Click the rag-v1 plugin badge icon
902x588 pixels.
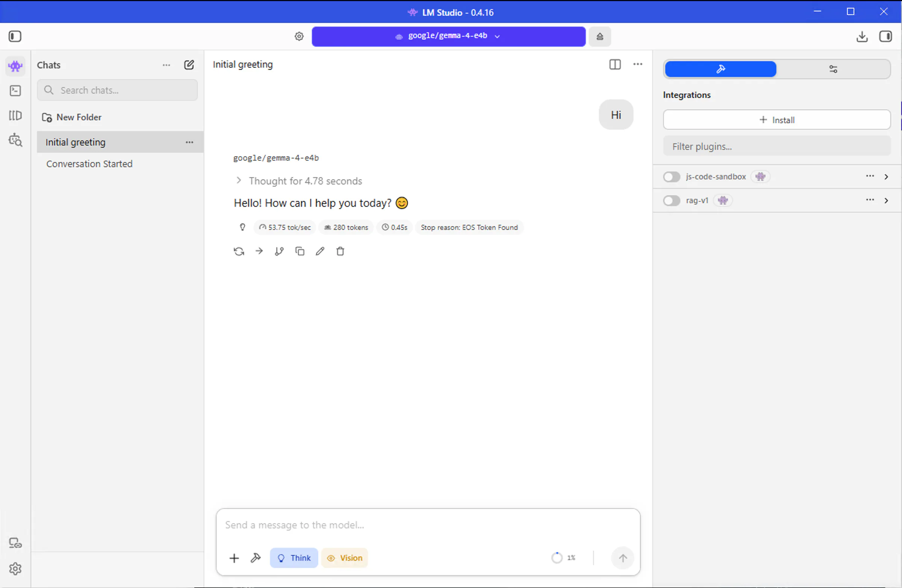click(723, 200)
